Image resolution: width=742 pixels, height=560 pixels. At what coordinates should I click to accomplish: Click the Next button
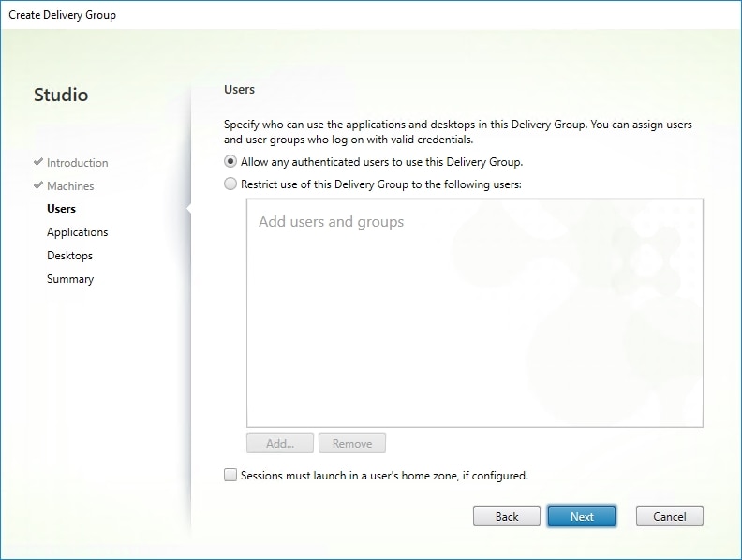point(582,516)
